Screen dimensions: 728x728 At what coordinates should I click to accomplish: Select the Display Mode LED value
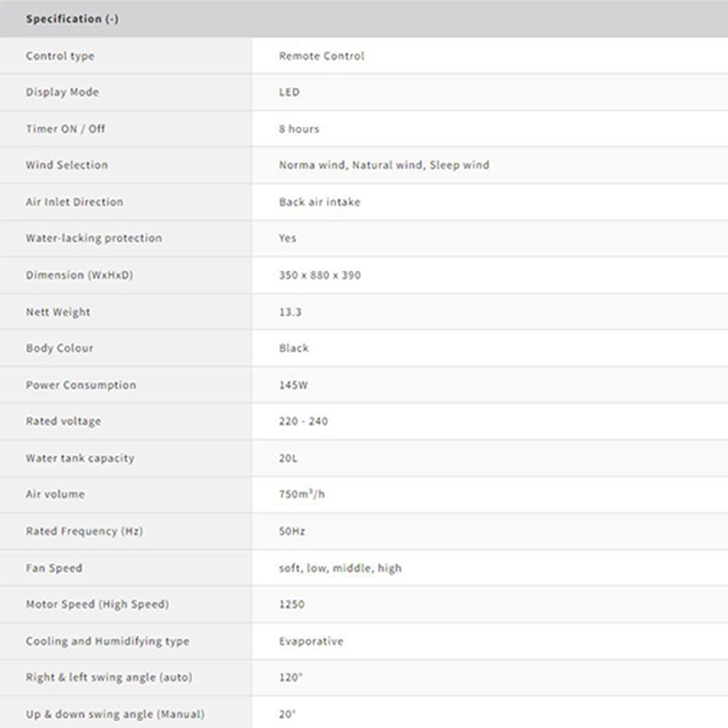[289, 92]
